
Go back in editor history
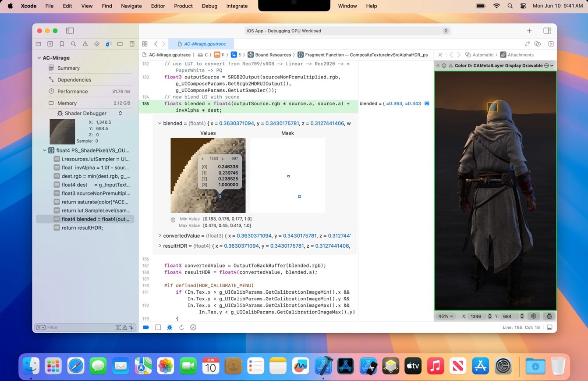click(156, 44)
